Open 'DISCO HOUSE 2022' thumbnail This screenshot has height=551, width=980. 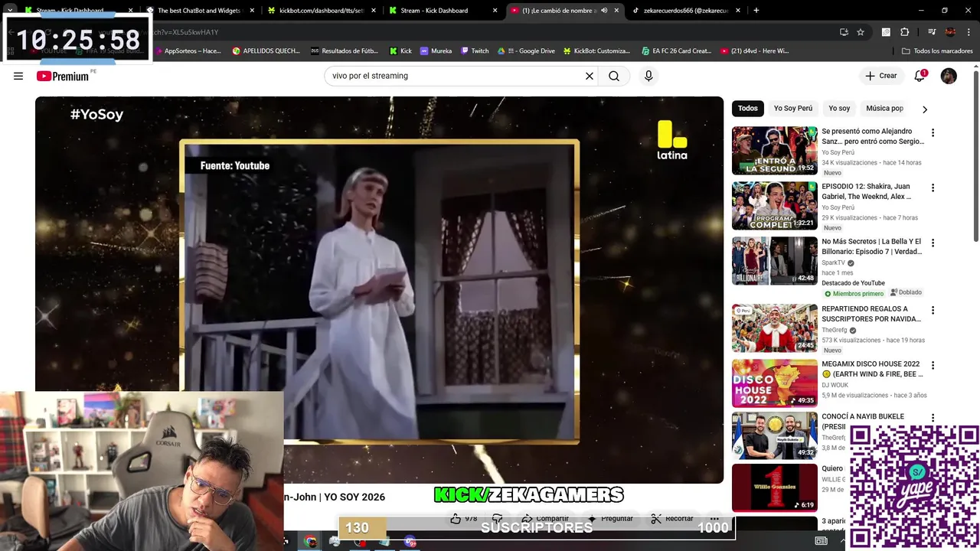coord(774,383)
